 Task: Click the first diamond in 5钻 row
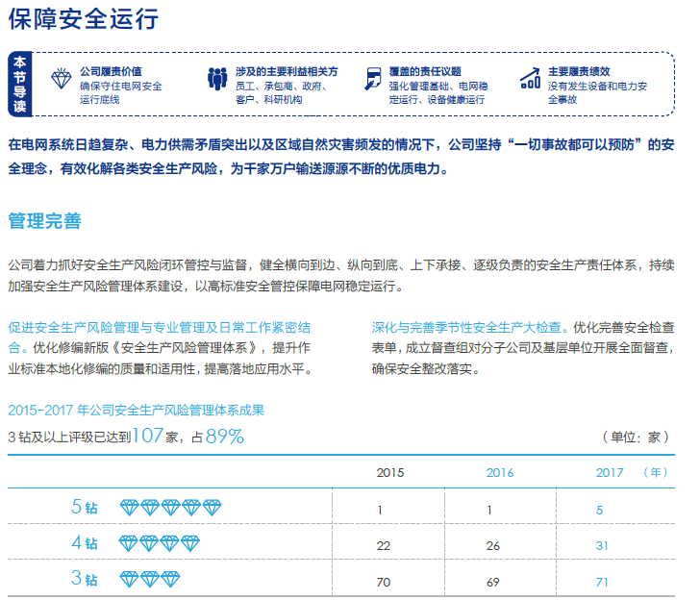point(130,507)
